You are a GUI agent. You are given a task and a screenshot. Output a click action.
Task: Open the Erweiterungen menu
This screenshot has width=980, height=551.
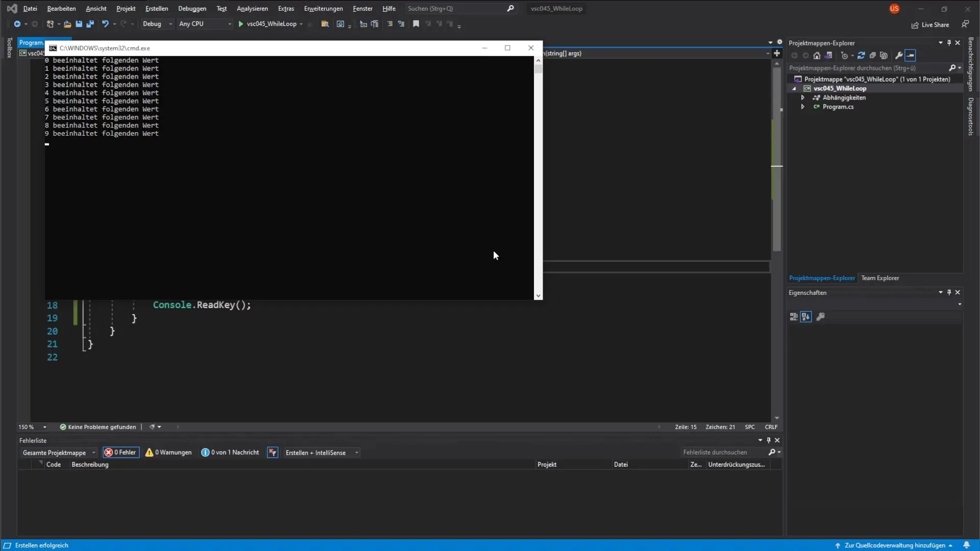pyautogui.click(x=323, y=9)
